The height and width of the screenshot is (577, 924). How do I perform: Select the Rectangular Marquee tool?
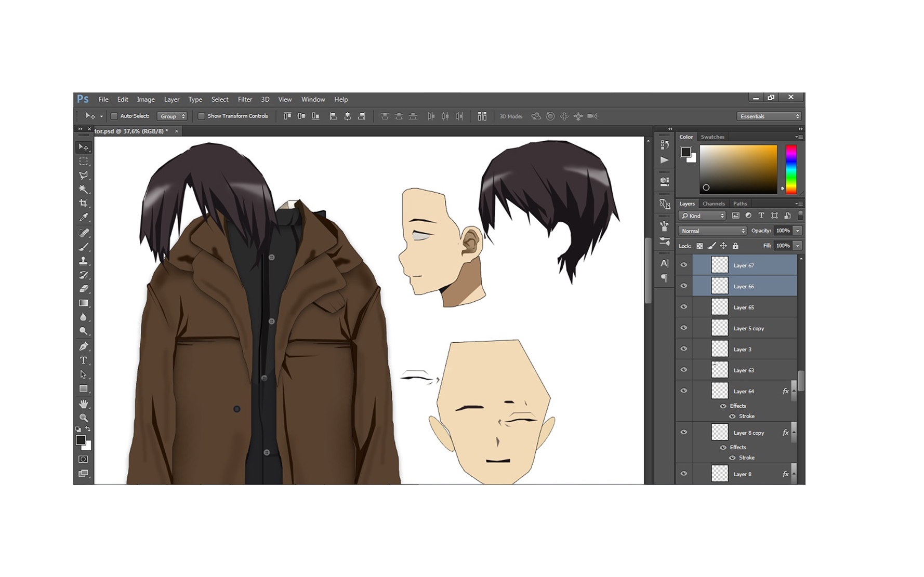tap(84, 162)
